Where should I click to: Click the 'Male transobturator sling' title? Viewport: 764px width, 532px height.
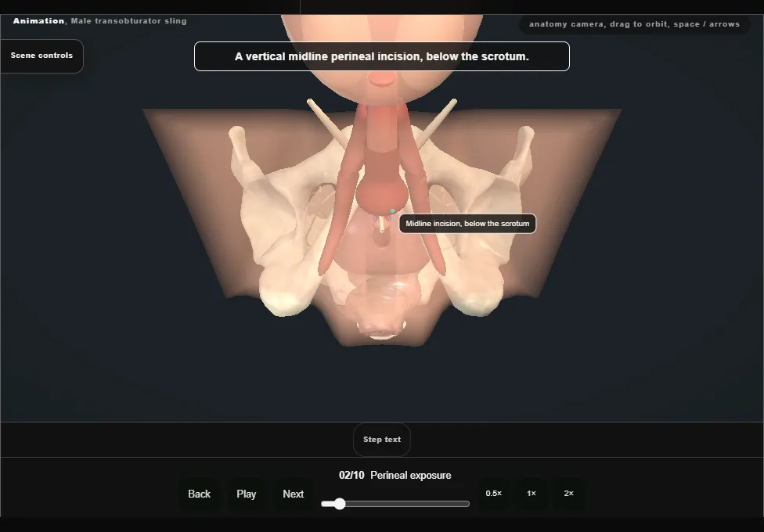click(x=128, y=21)
